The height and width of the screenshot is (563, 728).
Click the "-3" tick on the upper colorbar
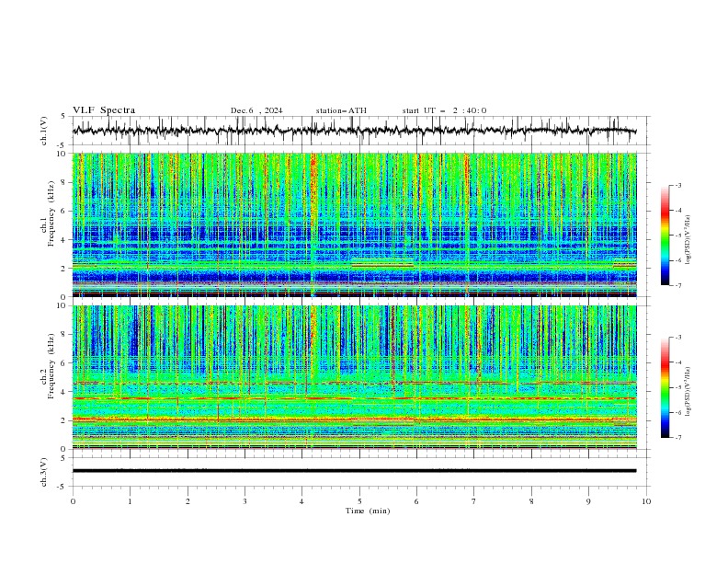click(677, 185)
